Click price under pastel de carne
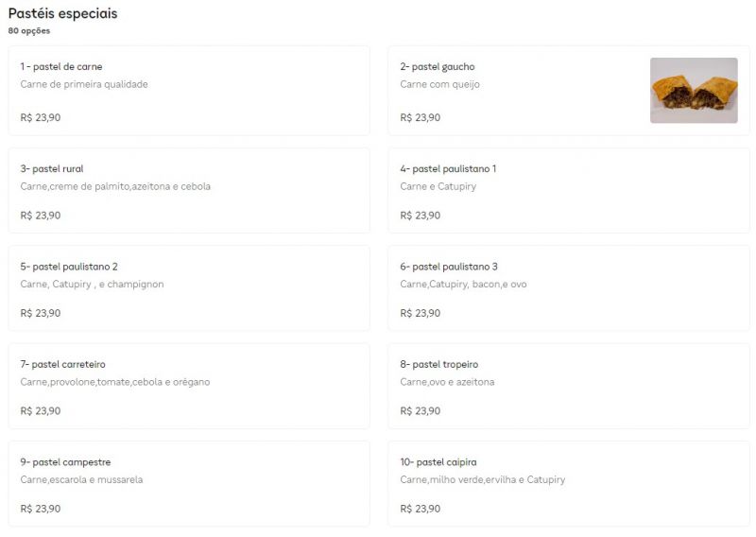756x537 pixels. point(41,117)
